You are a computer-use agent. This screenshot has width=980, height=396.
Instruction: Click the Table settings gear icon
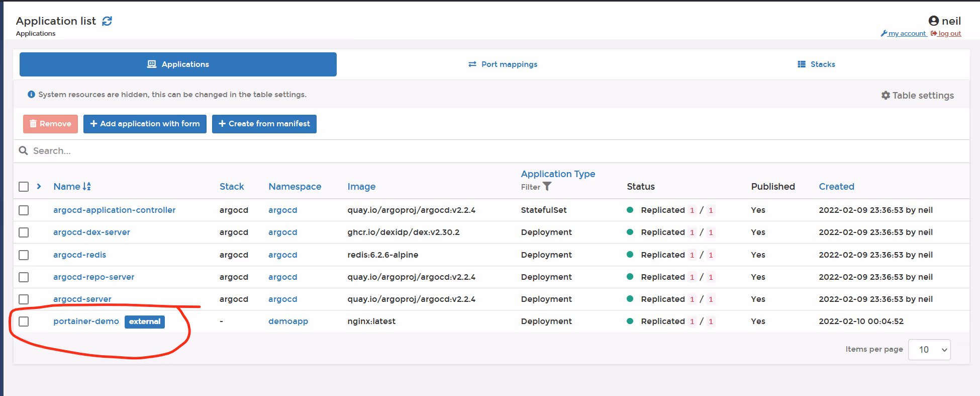point(886,95)
